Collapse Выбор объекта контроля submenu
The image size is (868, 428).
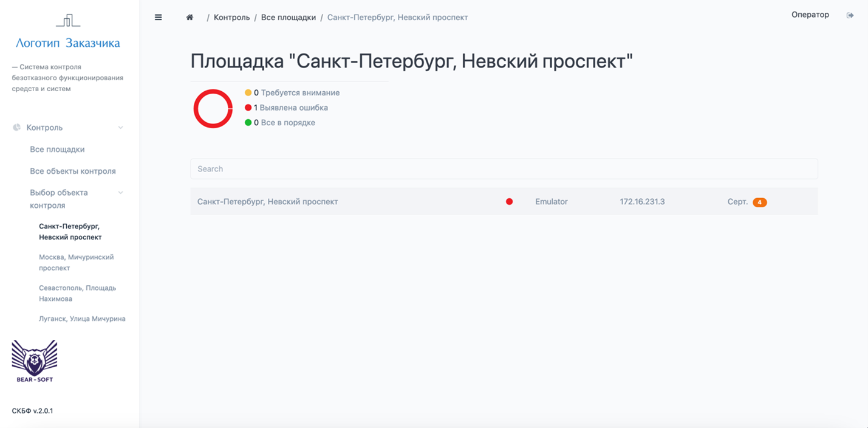[120, 192]
